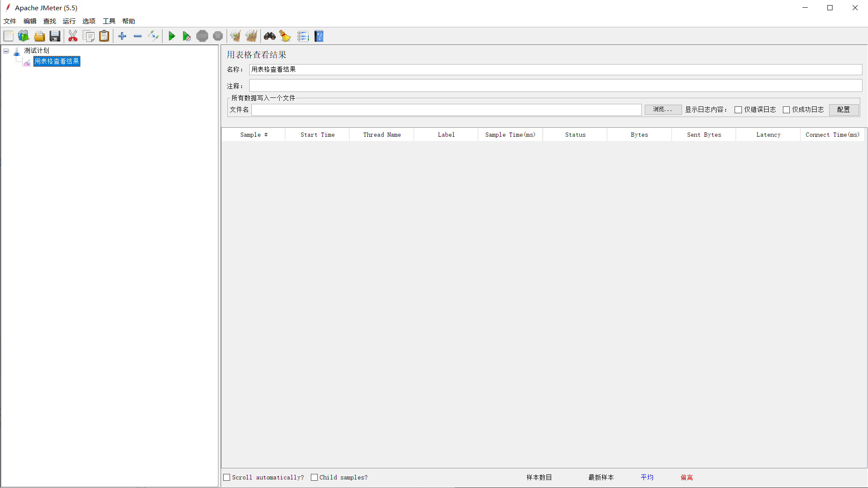This screenshot has height=488, width=868.
Task: Click the Paste clipboard icon
Action: 104,36
